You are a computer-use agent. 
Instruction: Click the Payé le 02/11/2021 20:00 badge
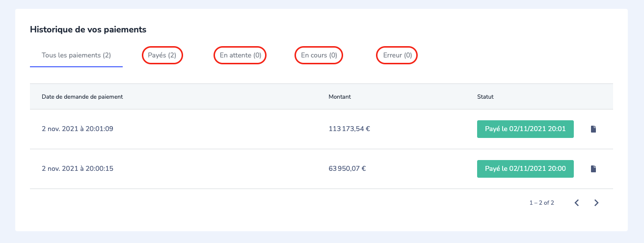[x=525, y=169]
